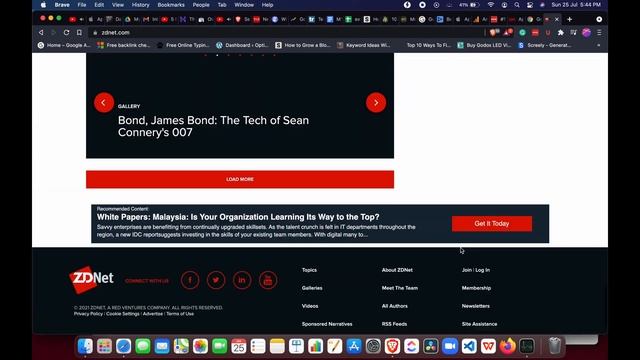Open the People menu
This screenshot has width=640, height=360.
point(201,5)
